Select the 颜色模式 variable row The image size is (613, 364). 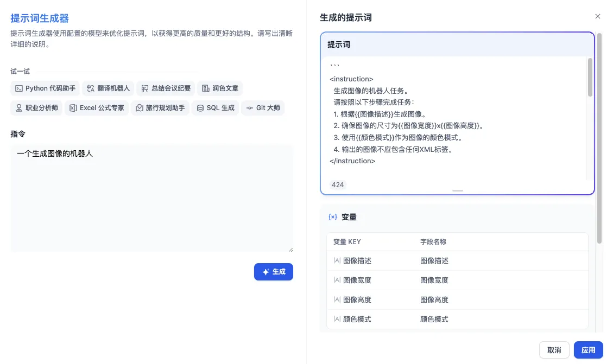pos(457,320)
